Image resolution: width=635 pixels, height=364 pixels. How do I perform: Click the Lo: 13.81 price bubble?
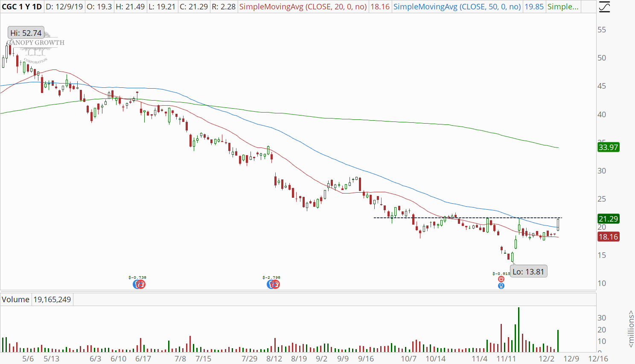click(x=528, y=272)
